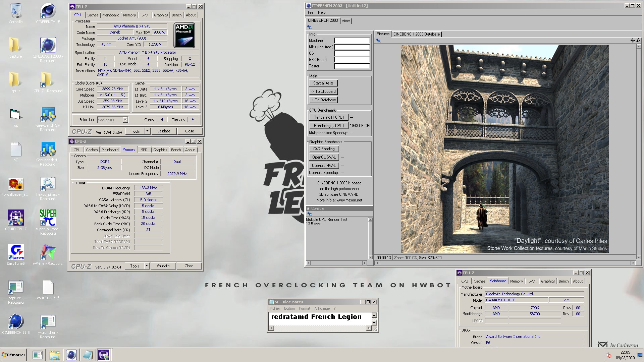Click Bloc-notes scroll down arrow

(374, 323)
